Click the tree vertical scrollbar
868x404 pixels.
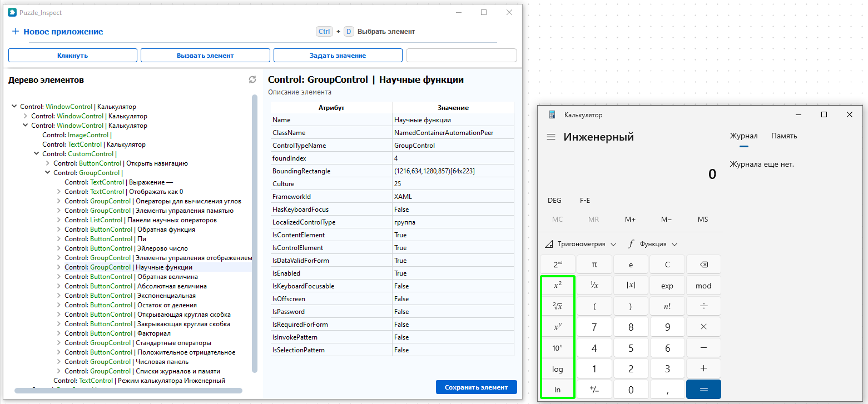[255, 233]
